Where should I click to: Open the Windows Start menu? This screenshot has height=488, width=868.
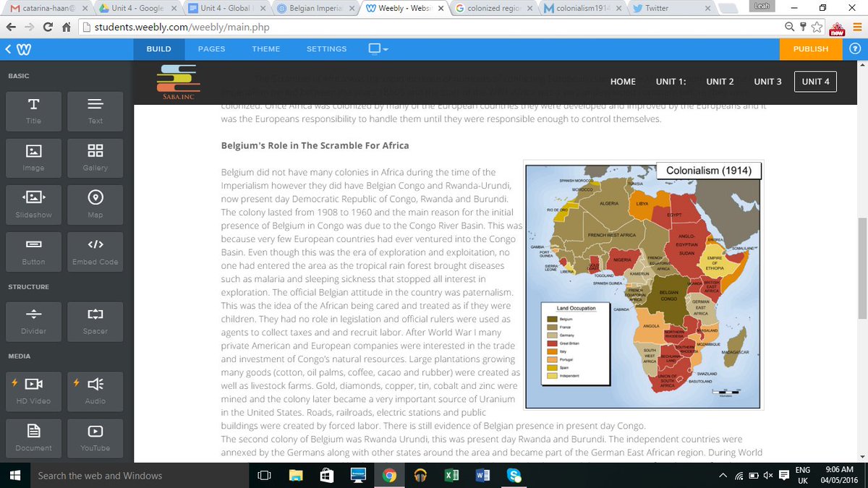point(16,475)
